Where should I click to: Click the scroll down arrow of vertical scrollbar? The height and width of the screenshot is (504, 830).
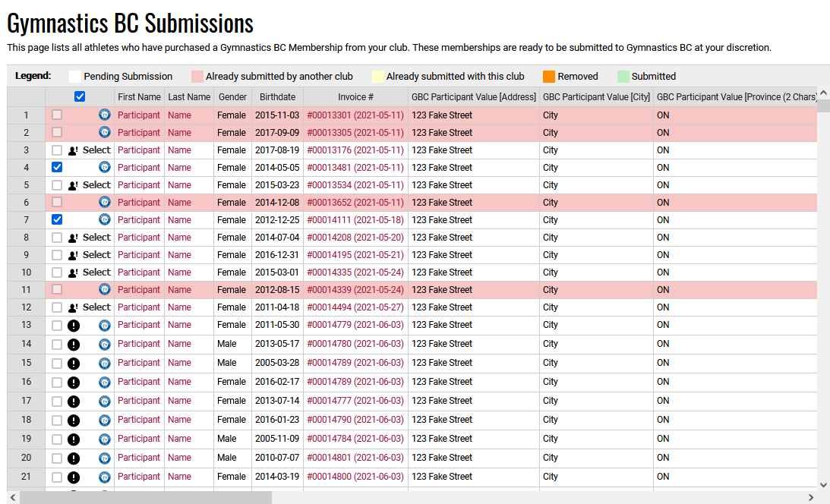[x=824, y=484]
